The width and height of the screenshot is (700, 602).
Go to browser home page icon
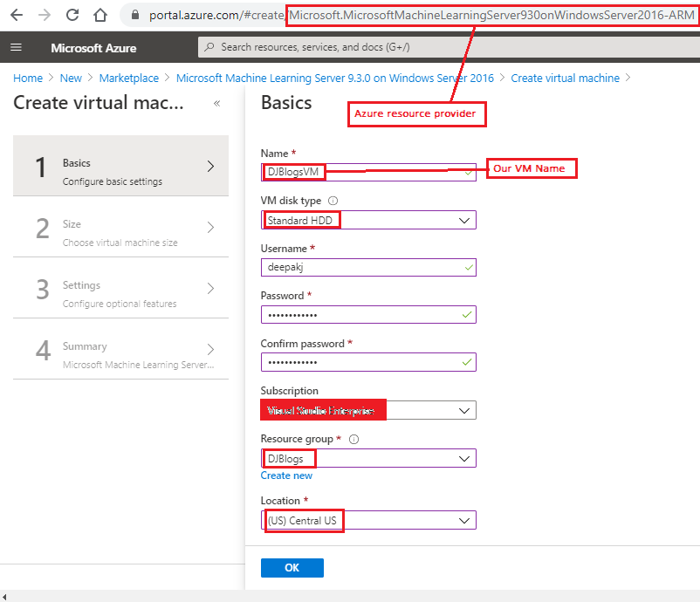[x=100, y=15]
